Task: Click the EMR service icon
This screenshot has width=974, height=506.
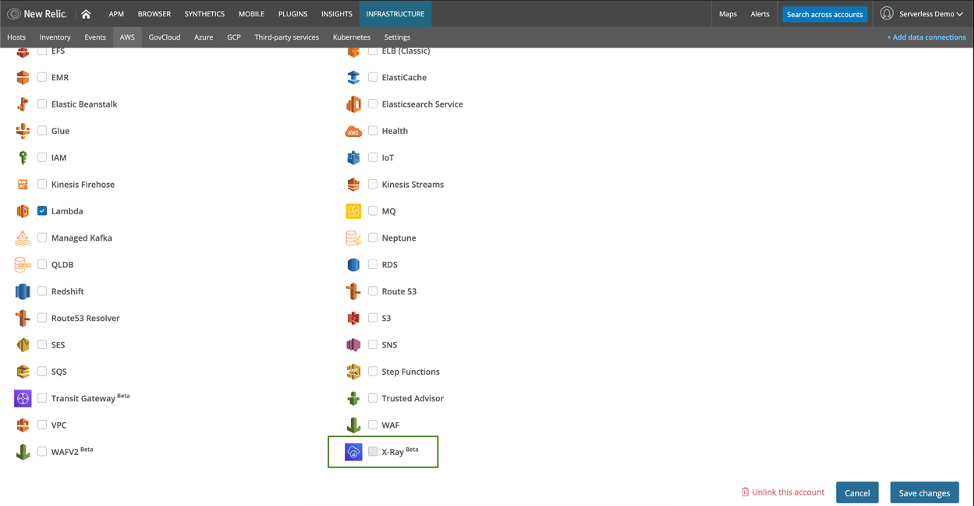Action: [x=23, y=78]
